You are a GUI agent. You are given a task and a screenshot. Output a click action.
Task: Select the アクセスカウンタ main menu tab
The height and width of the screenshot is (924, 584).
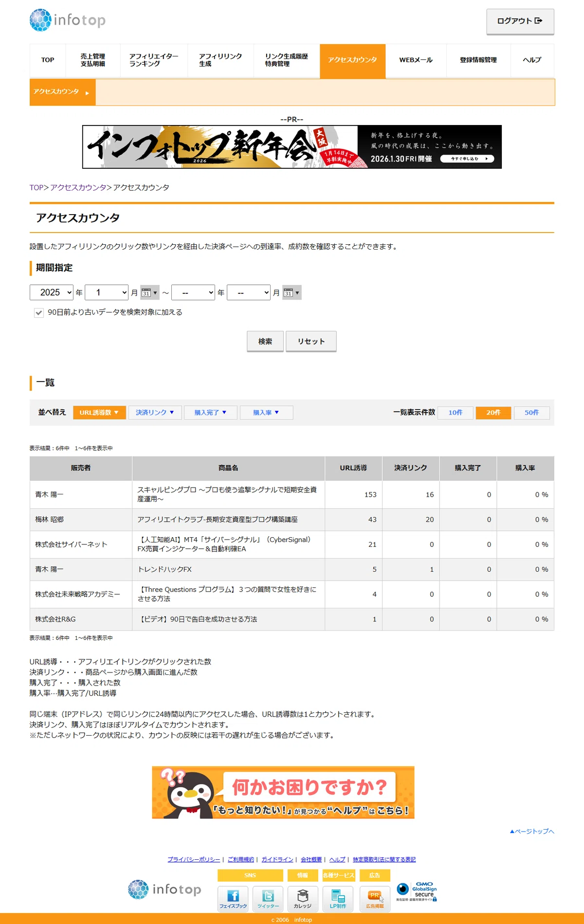point(353,61)
